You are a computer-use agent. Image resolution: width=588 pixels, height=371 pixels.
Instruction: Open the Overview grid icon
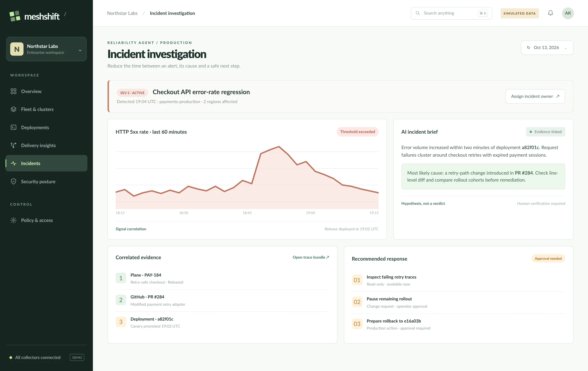click(13, 91)
